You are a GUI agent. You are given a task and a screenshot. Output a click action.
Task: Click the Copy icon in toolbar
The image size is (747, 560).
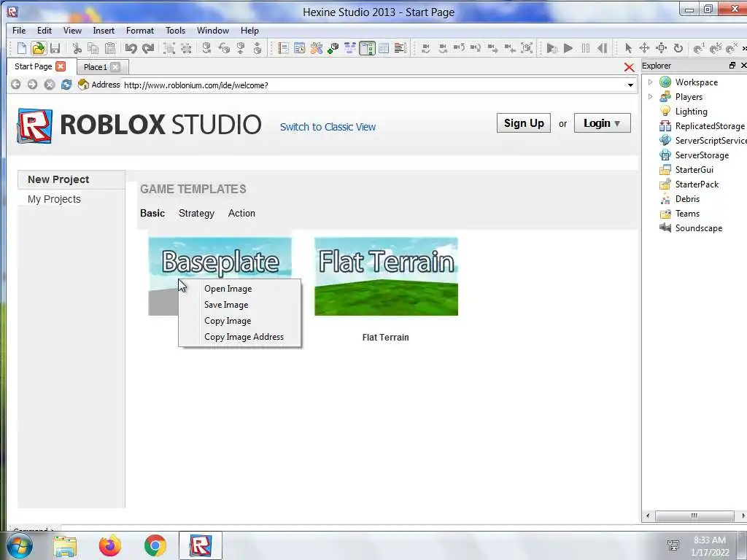pos(93,48)
